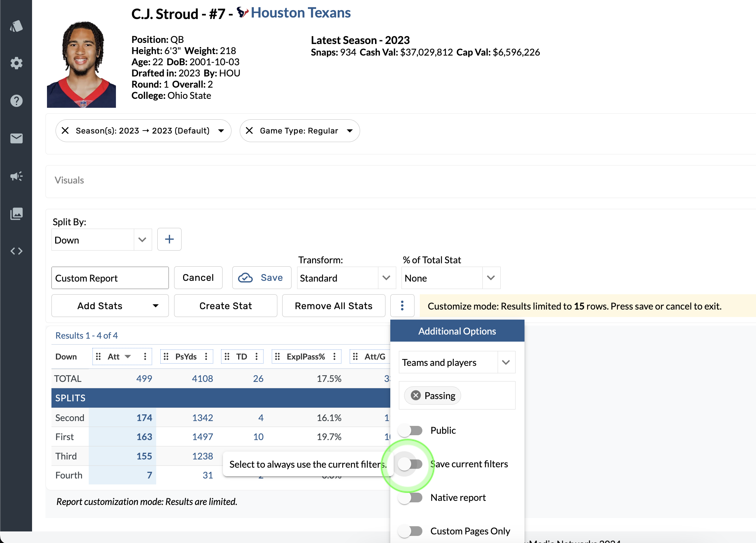Expand Teams and players dropdown
The height and width of the screenshot is (543, 756).
505,362
